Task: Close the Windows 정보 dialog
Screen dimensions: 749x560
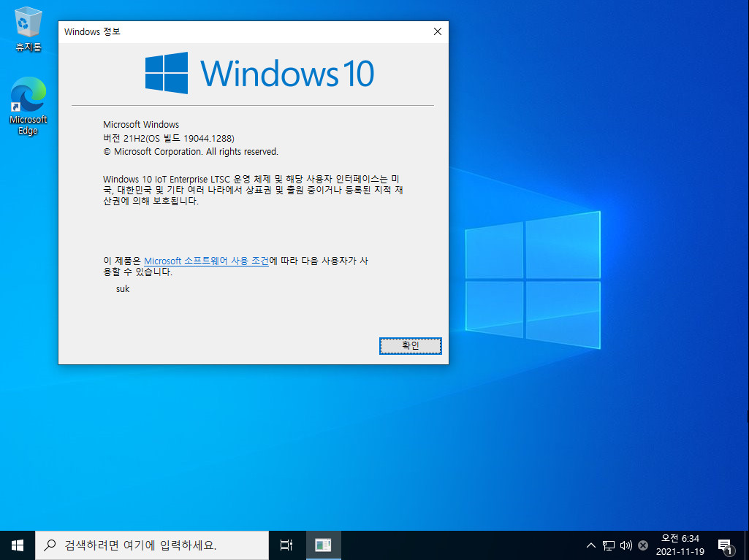Action: tap(437, 31)
